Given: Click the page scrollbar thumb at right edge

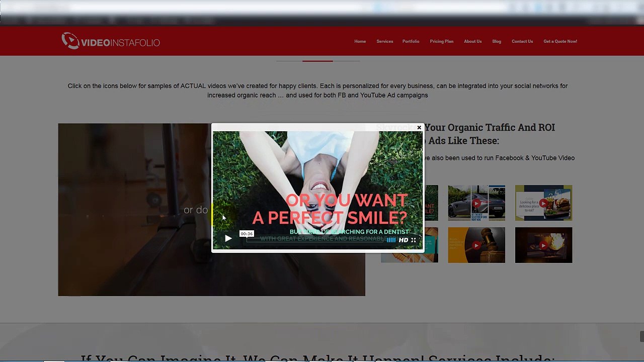Looking at the screenshot, I should click(x=641, y=336).
